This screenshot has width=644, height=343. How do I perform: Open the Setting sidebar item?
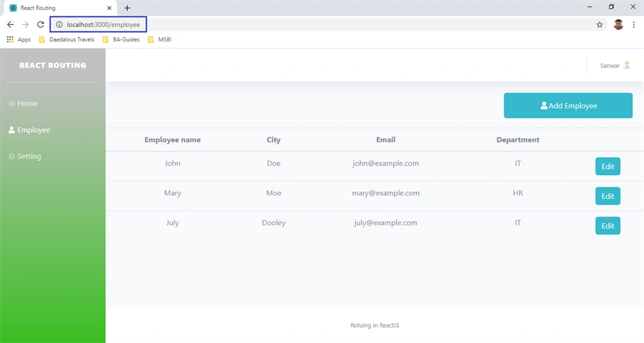tap(25, 156)
